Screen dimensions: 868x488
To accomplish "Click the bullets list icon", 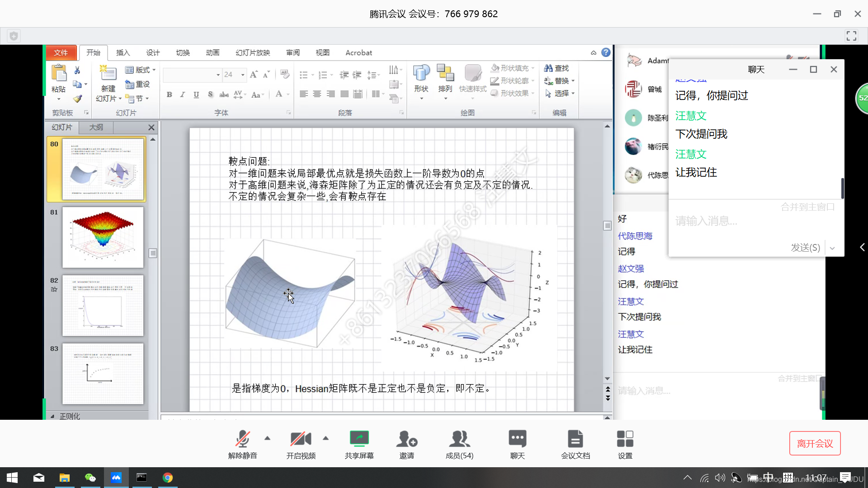I will pyautogui.click(x=303, y=75).
